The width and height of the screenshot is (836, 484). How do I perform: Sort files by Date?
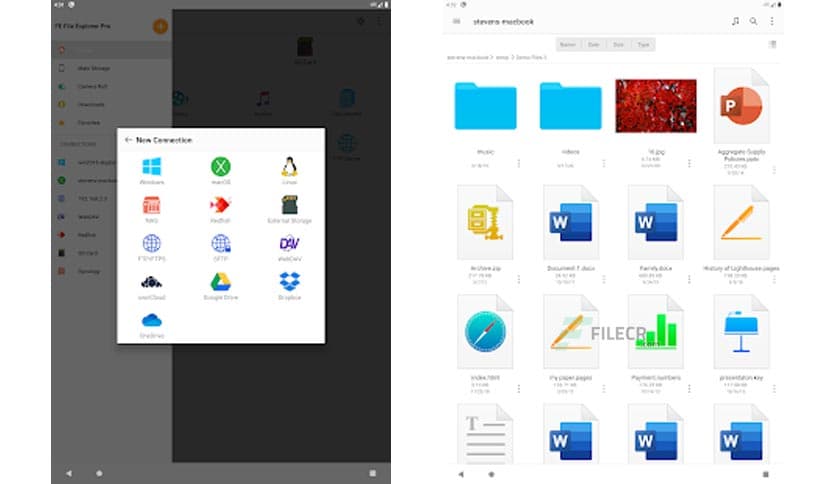[x=593, y=45]
